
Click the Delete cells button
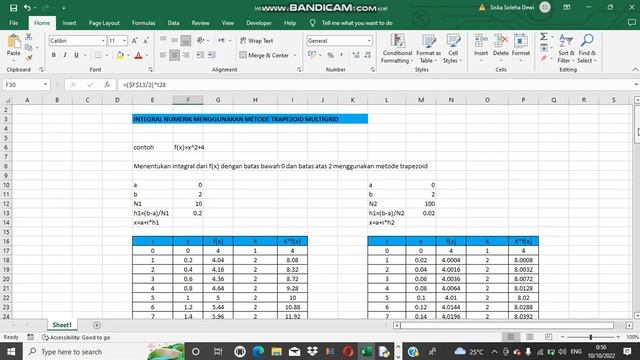500,49
